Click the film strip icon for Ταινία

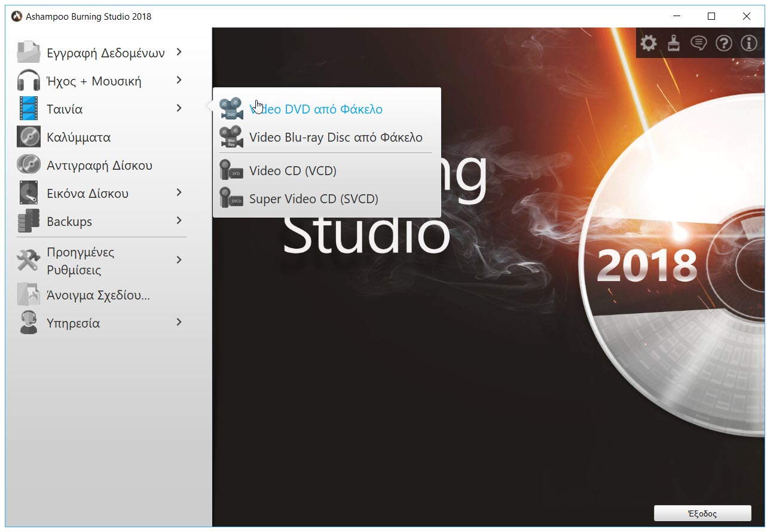pos(28,109)
